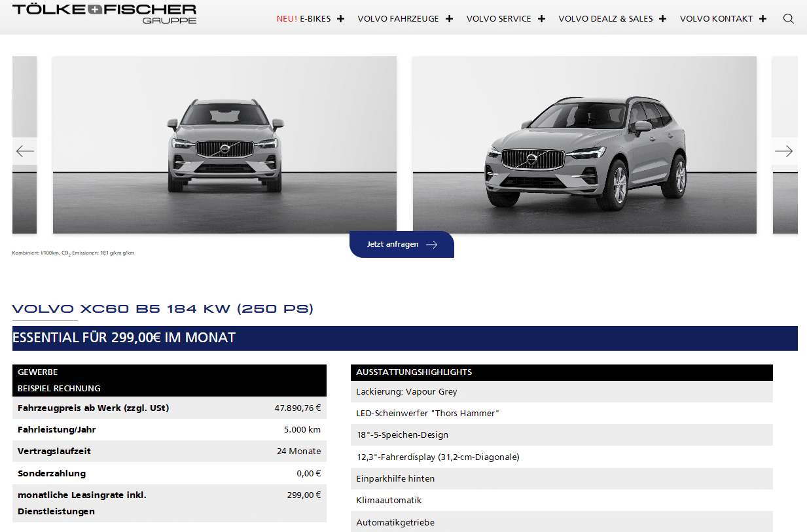Viewport: 807px width, 532px height.
Task: Click the monatliche Leasingrate inkl. Dienstleistungen label
Action: (x=82, y=503)
